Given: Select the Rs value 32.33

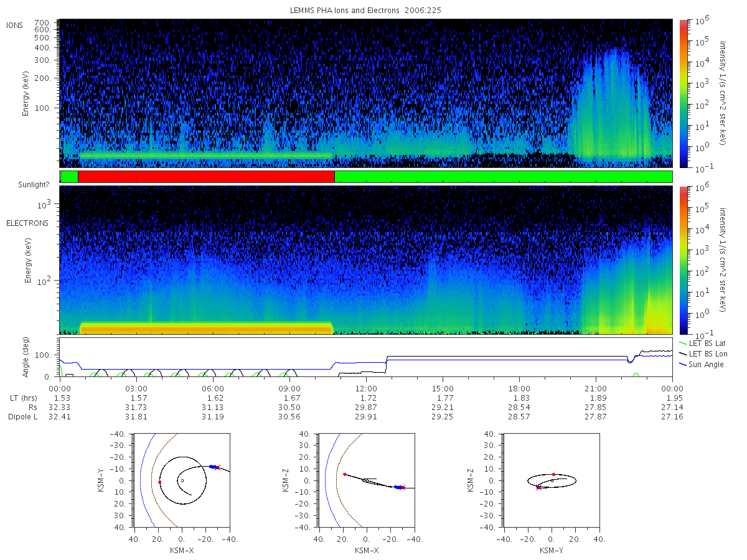Looking at the screenshot, I should pyautogui.click(x=60, y=407).
